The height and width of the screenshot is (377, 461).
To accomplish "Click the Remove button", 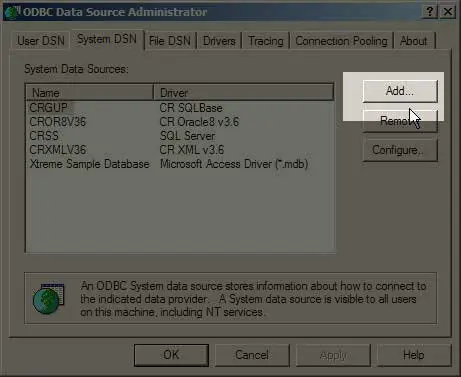I will coord(400,121).
